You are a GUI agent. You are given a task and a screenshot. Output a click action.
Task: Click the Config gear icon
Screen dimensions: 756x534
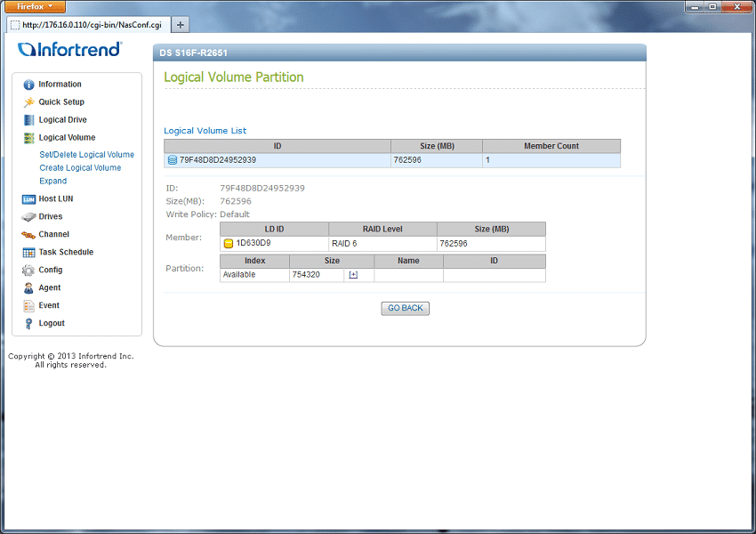tap(28, 271)
